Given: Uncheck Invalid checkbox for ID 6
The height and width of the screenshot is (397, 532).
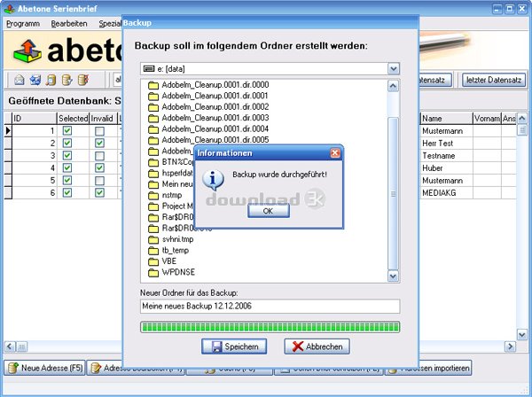Looking at the screenshot, I should [99, 192].
